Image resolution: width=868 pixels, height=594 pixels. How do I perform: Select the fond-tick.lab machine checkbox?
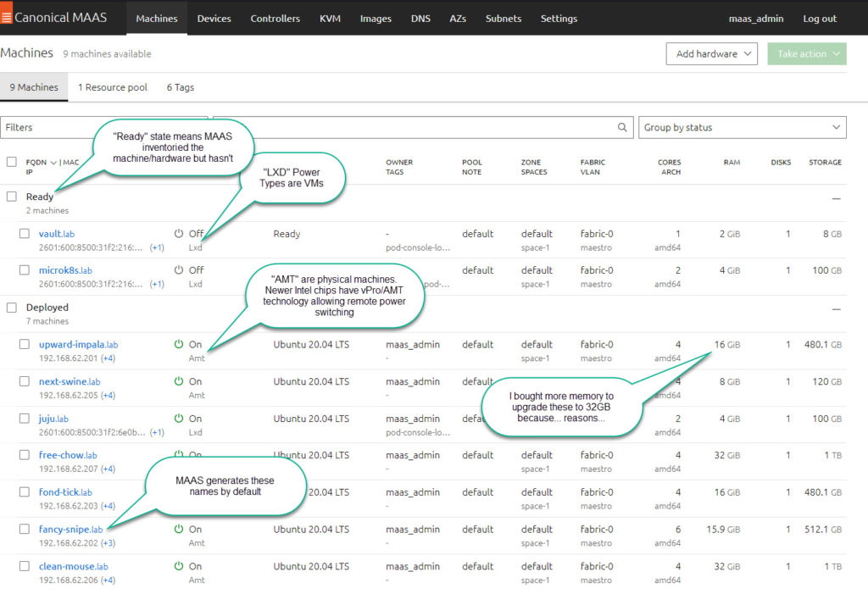[x=25, y=492]
